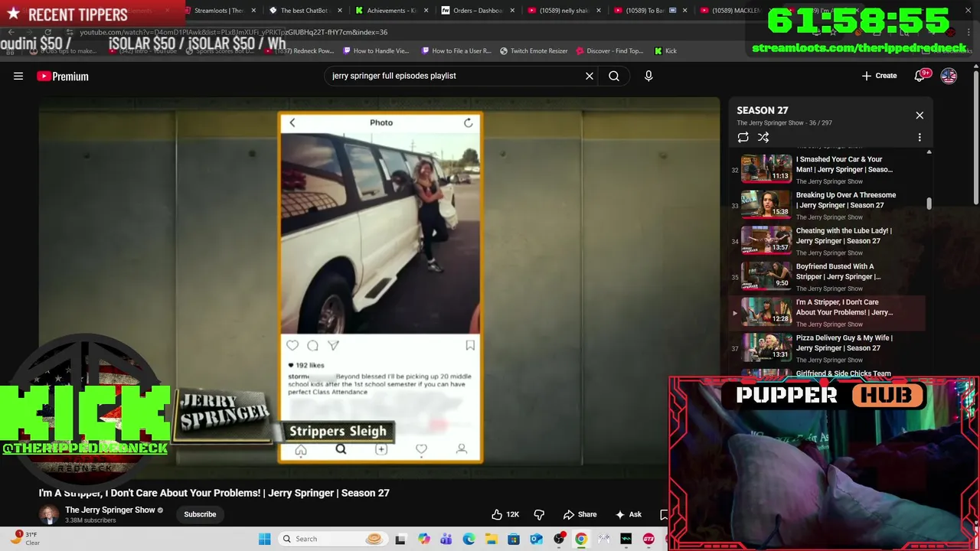
Task: Like the video with thumbs up
Action: click(505, 514)
